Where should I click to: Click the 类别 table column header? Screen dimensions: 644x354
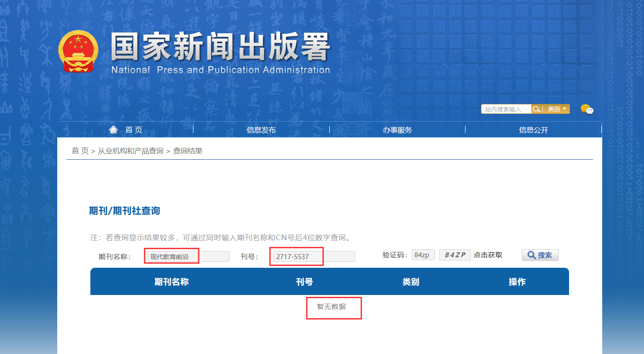pos(411,282)
